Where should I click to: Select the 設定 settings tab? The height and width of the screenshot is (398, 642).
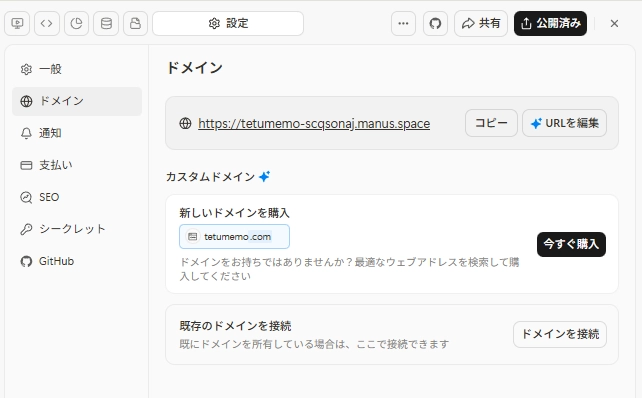[228, 23]
